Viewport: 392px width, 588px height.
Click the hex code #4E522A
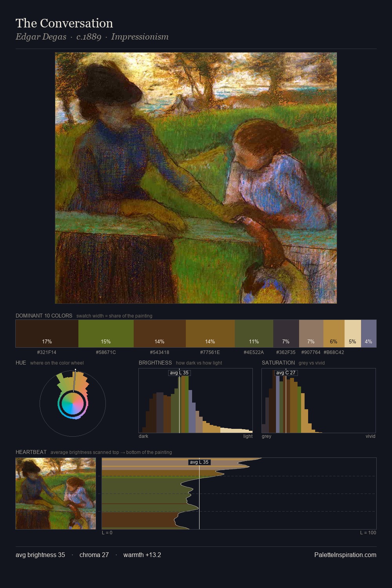coord(254,352)
